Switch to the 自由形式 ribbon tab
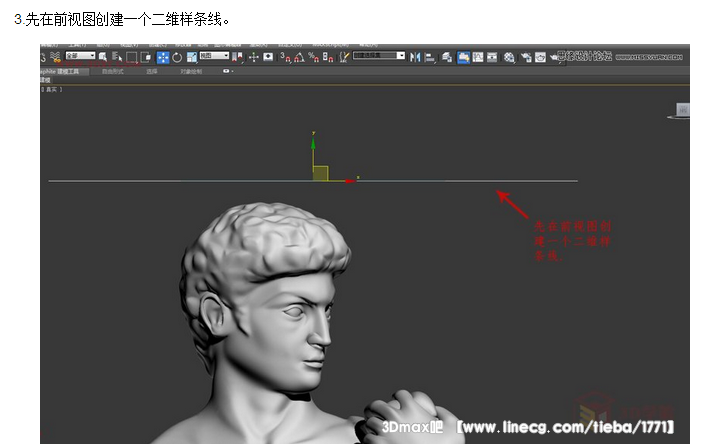Viewport: 703px width, 444px height. tap(112, 71)
